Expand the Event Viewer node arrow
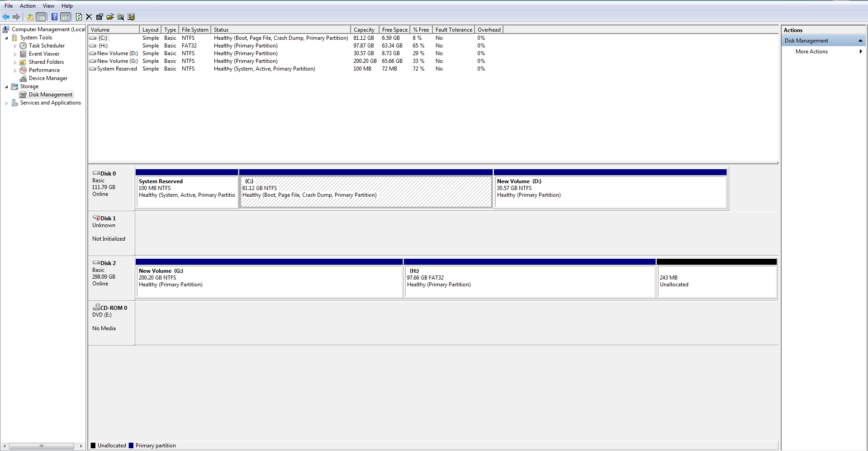 tap(15, 54)
